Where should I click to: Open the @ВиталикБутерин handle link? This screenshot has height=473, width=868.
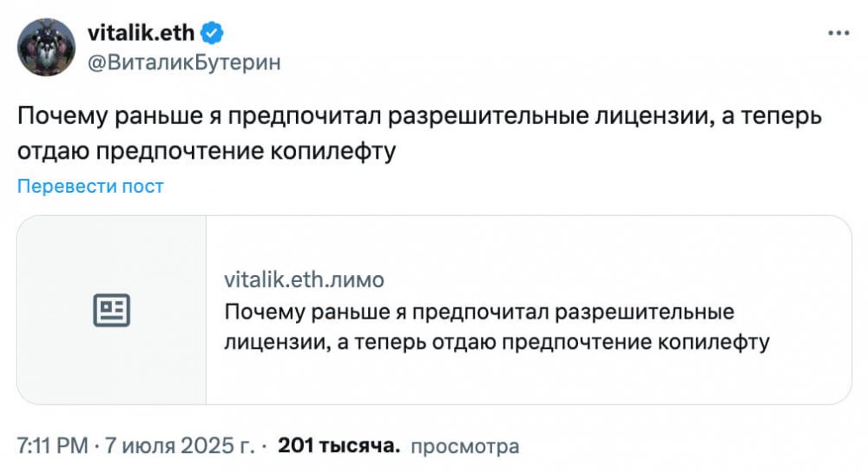tap(184, 62)
